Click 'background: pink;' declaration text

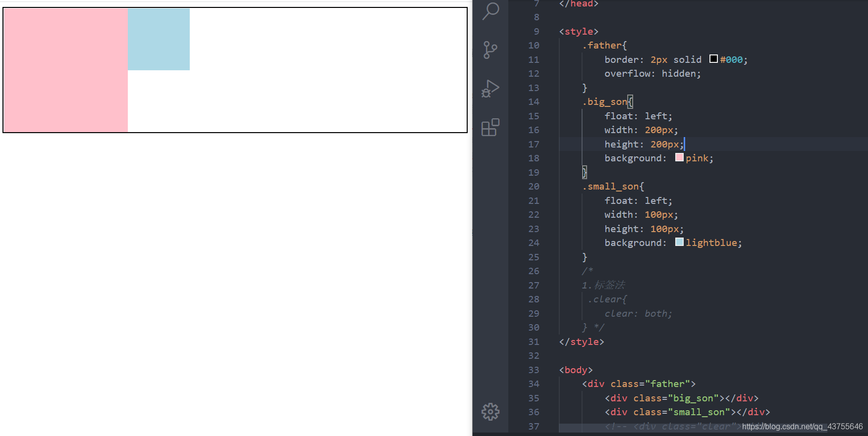point(659,158)
